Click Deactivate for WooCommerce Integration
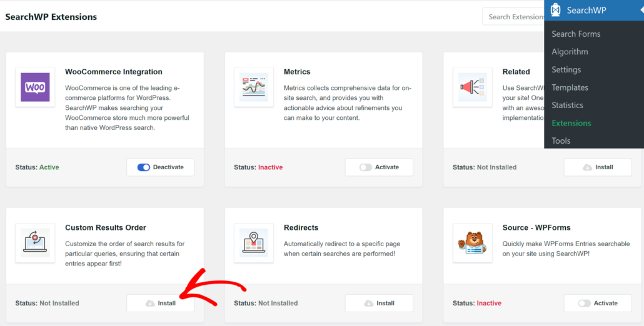This screenshot has height=326, width=644. pyautogui.click(x=161, y=167)
